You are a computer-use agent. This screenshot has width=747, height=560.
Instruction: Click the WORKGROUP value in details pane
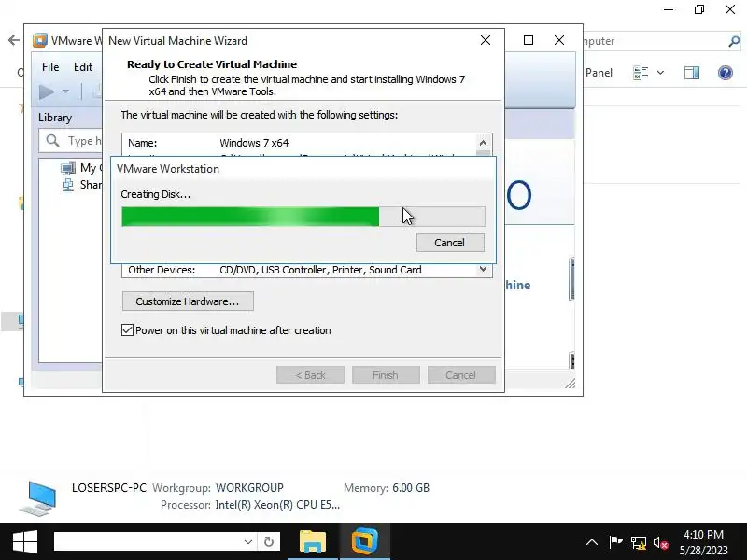[249, 488]
